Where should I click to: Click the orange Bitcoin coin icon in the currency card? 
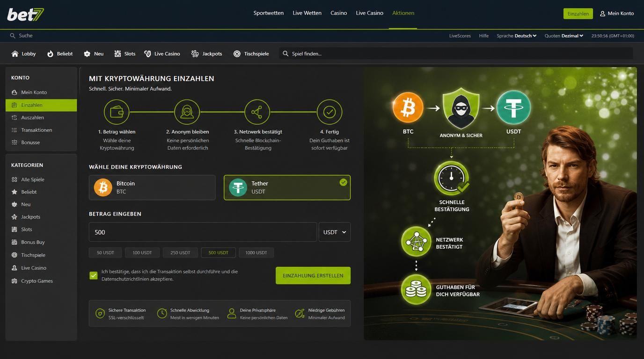coord(103,187)
